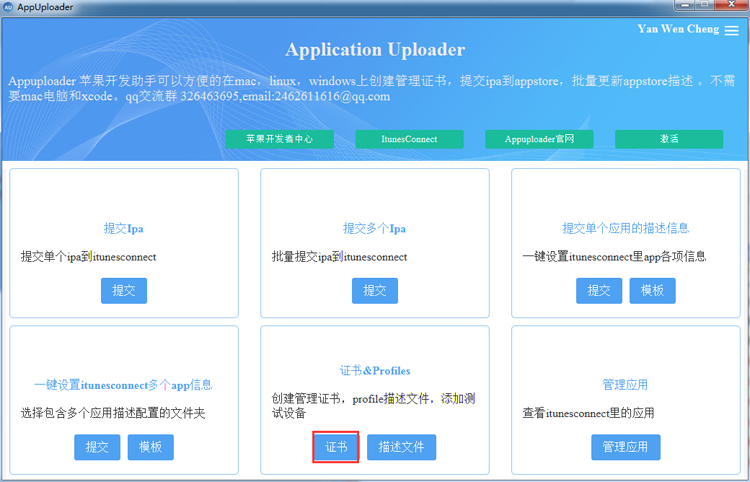Open the 证书 certificate button
The width and height of the screenshot is (750, 482).
pos(336,447)
